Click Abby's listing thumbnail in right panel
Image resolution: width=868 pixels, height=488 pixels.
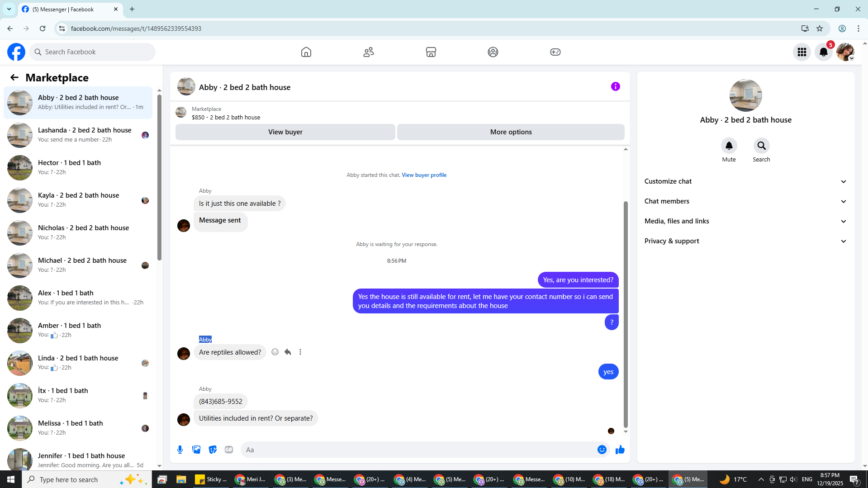click(746, 95)
